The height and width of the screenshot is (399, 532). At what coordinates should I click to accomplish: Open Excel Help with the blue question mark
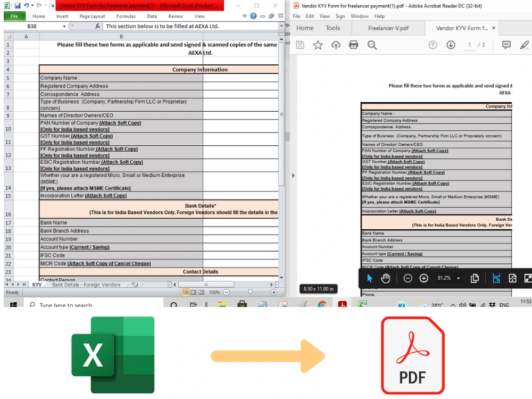(x=253, y=16)
